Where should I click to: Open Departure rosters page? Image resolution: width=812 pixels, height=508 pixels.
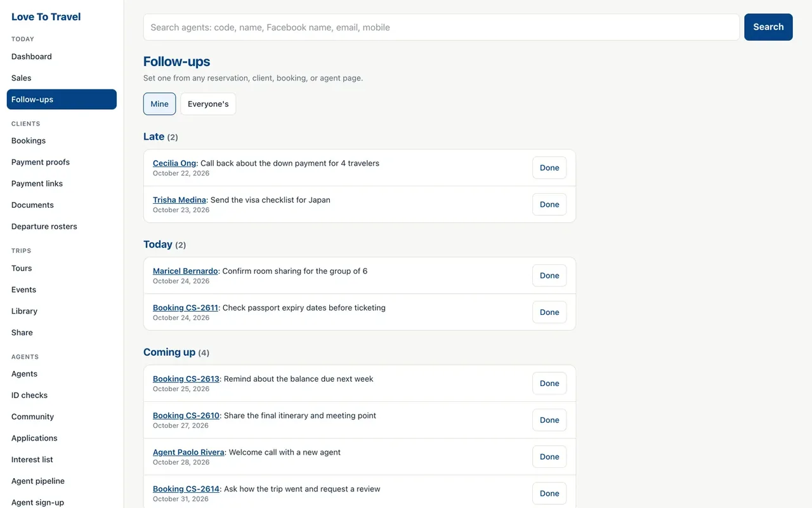(62, 227)
